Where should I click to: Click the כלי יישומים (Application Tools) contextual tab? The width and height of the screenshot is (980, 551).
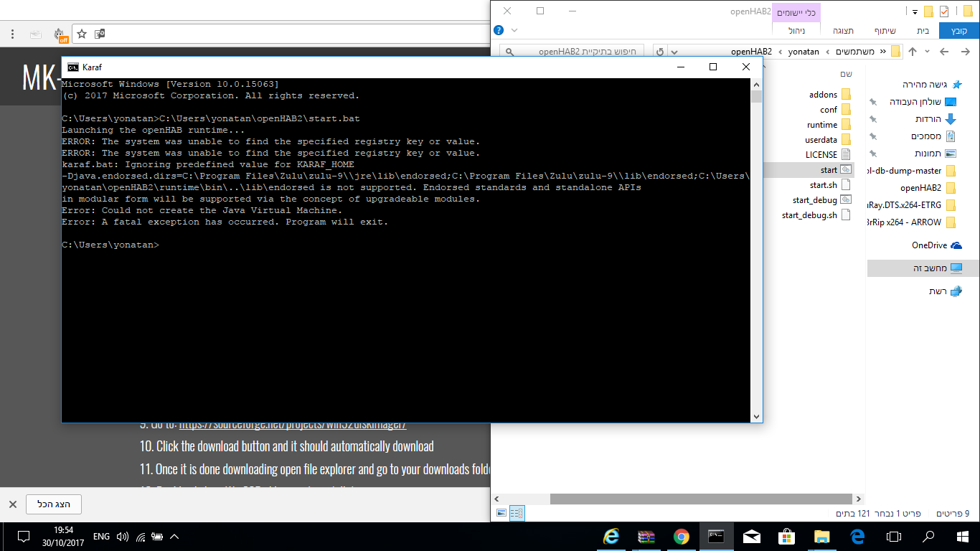796,12
